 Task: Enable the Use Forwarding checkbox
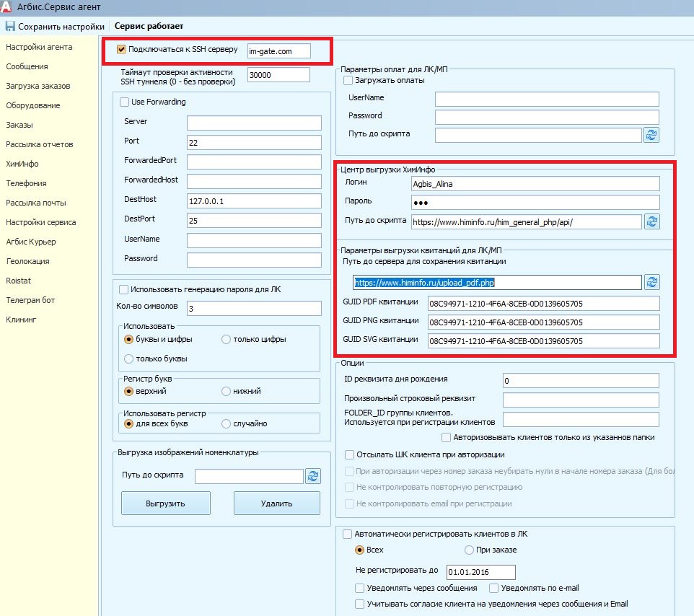click(124, 102)
